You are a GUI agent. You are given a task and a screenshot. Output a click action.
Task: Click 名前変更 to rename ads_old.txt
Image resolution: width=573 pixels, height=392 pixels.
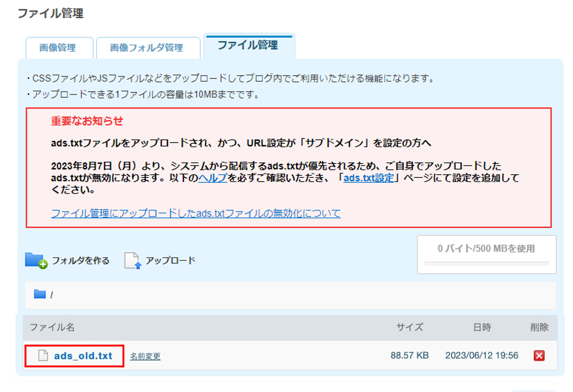[145, 356]
